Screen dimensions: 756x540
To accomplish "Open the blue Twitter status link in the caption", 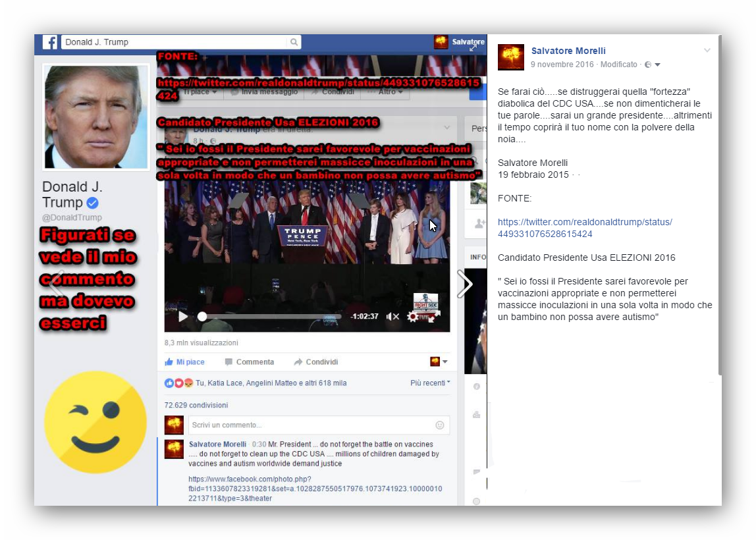I will (x=585, y=228).
